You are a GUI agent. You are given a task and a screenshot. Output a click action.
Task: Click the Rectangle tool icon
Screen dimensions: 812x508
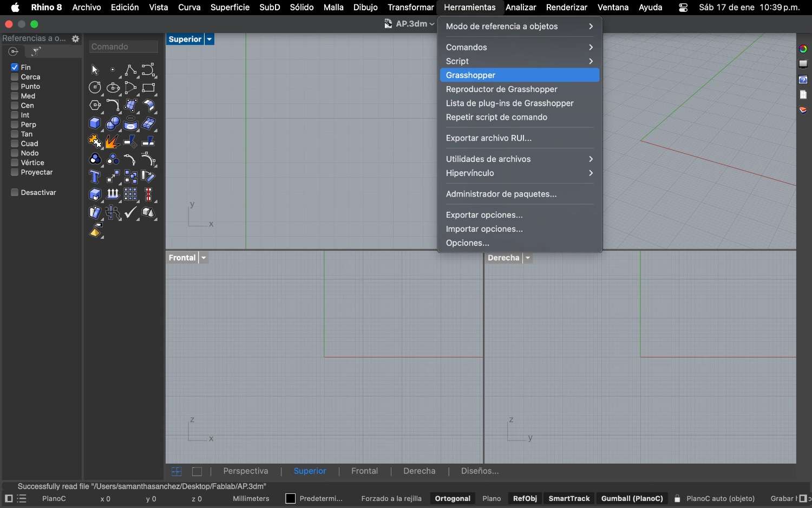(x=148, y=88)
